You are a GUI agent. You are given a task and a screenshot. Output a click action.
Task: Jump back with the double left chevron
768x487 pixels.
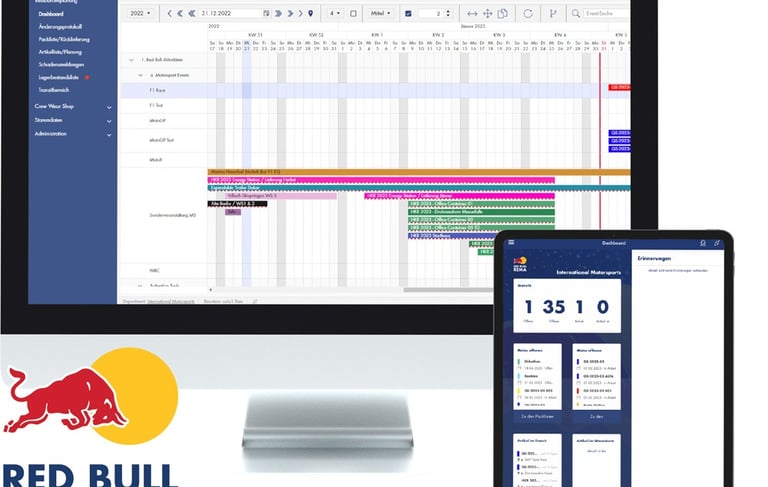(180, 13)
